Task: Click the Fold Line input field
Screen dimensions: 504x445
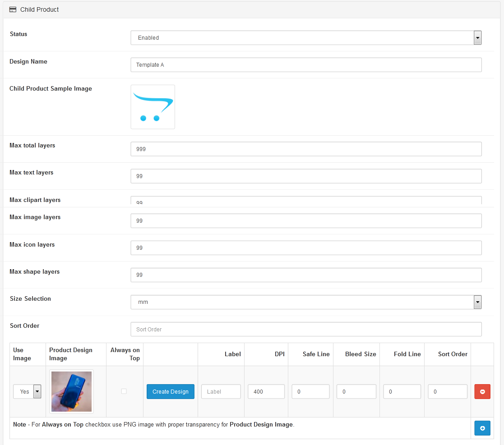Action: 402,391
